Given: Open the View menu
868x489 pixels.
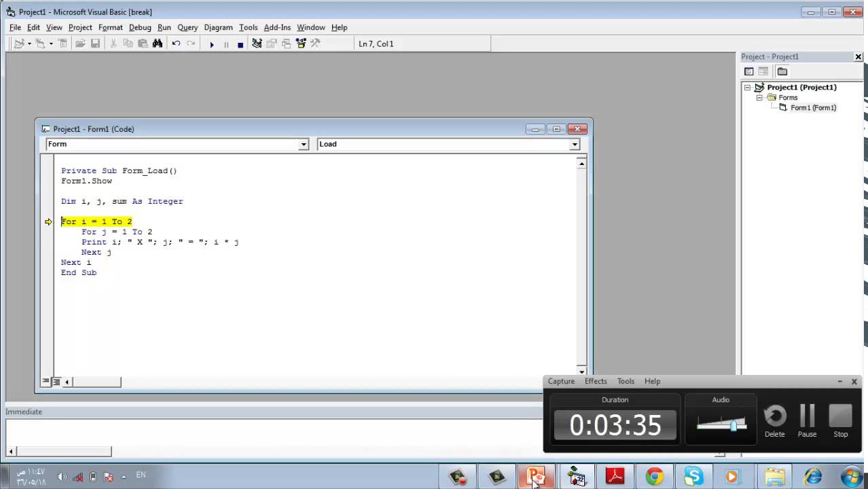Looking at the screenshot, I should [x=54, y=27].
